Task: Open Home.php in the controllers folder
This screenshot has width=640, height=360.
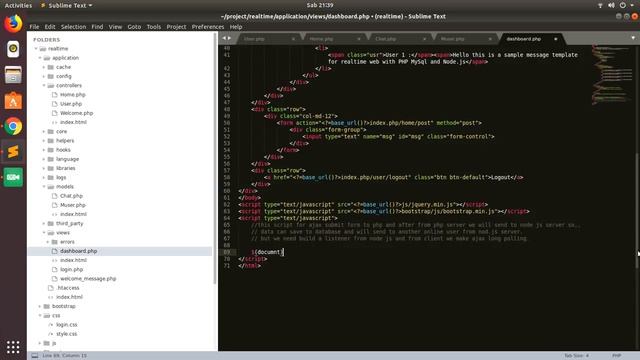Action: 73,95
